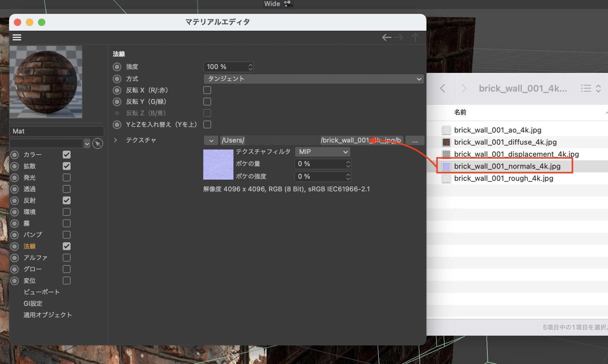The image size is (608, 364).
Task: Open the ビューポート settings page
Action: 42,292
